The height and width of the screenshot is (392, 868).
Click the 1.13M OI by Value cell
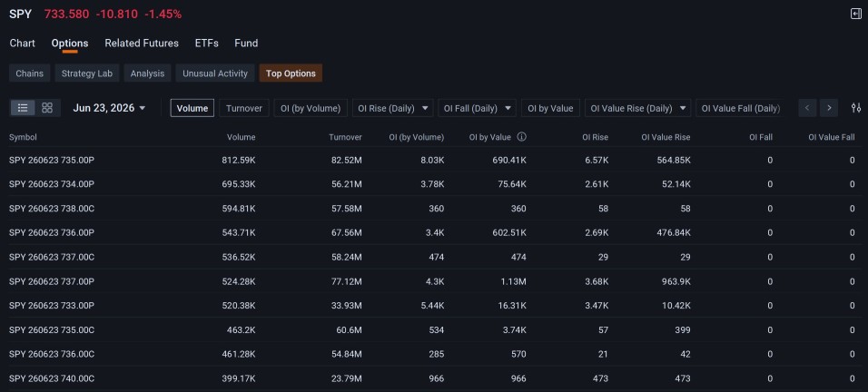pyautogui.click(x=514, y=281)
